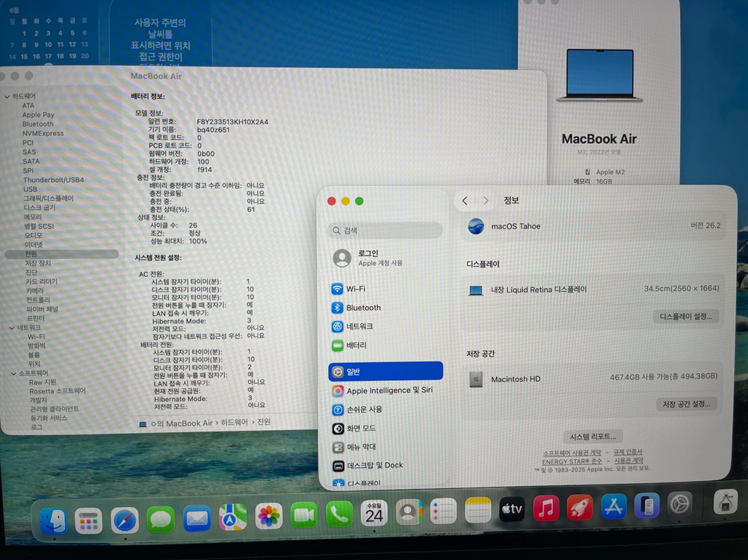Collapse the 네트워크 tree section in System Information
The width and height of the screenshot is (748, 560).
(x=12, y=328)
